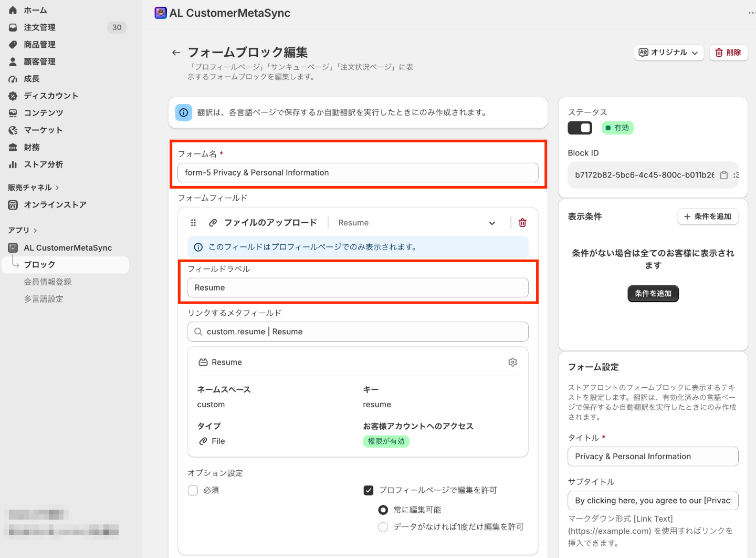Click the Content (コンテンツ) icon
Image resolution: width=756 pixels, height=558 pixels.
coord(13,113)
